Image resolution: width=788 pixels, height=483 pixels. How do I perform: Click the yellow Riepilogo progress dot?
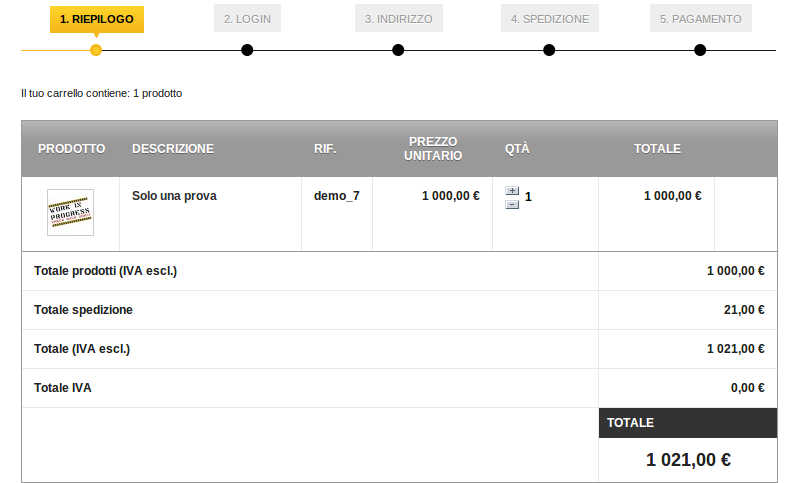(96, 50)
